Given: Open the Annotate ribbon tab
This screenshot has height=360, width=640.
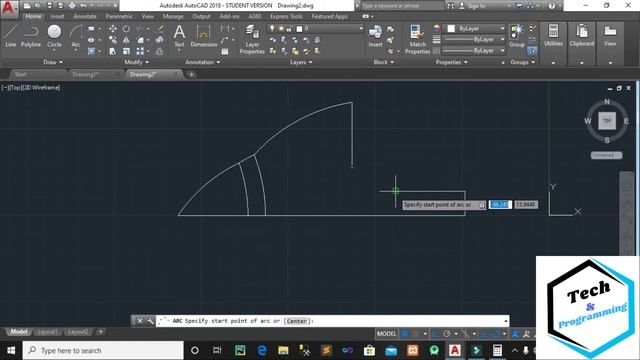Looking at the screenshot, I should click(x=85, y=16).
